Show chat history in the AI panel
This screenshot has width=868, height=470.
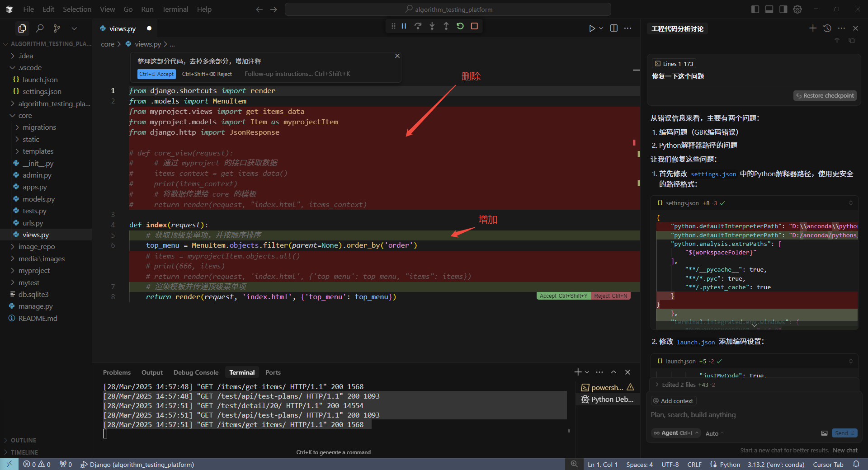click(x=827, y=28)
